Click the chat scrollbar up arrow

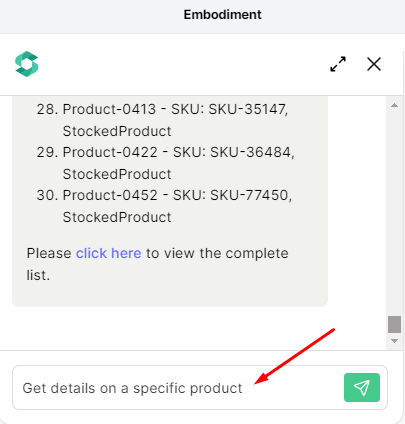[394, 105]
